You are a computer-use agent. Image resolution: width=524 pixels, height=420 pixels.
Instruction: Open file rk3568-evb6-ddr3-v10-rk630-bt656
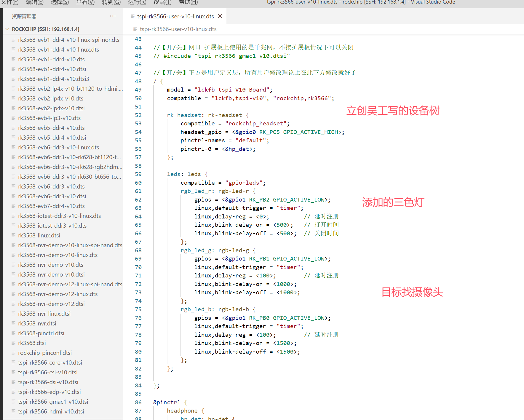pyautogui.click(x=70, y=177)
